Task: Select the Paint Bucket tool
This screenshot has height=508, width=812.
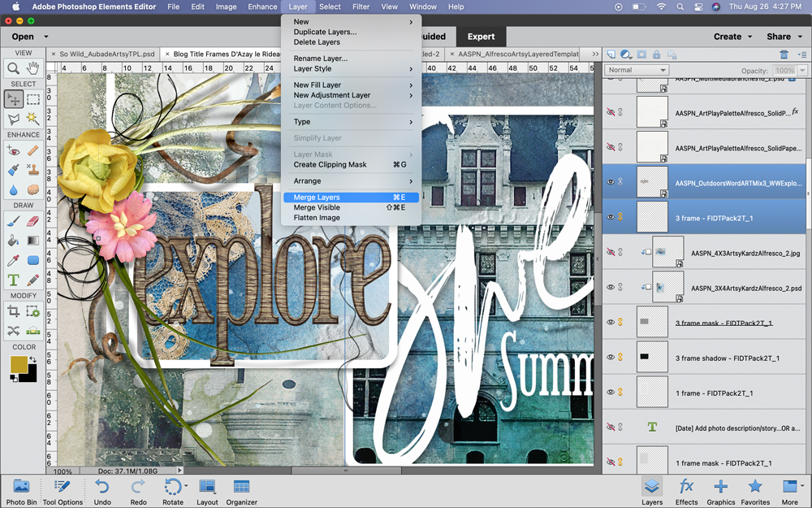Action: (14, 241)
